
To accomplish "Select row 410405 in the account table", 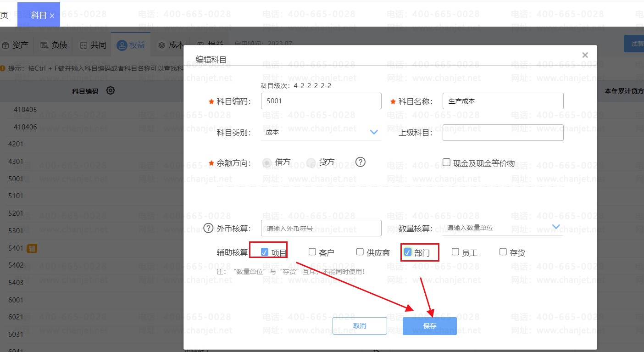I will [x=92, y=110].
